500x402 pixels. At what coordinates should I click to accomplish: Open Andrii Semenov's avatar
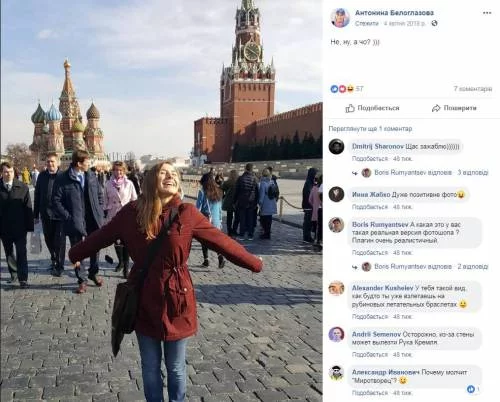tap(336, 334)
